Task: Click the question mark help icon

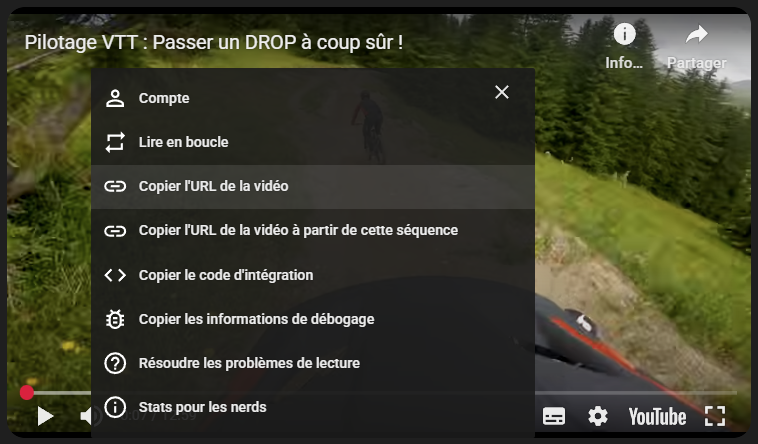Action: [115, 363]
